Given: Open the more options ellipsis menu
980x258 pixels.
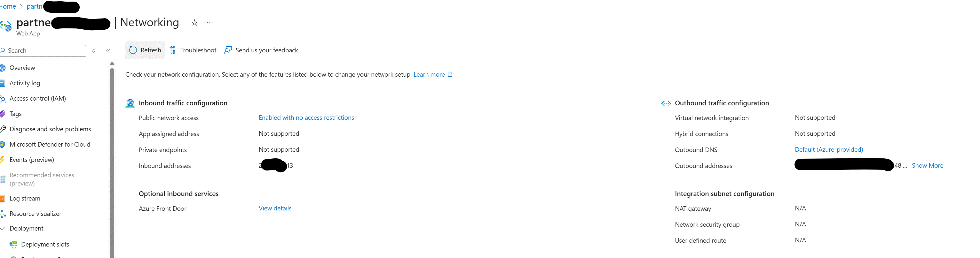Looking at the screenshot, I should click(x=209, y=22).
